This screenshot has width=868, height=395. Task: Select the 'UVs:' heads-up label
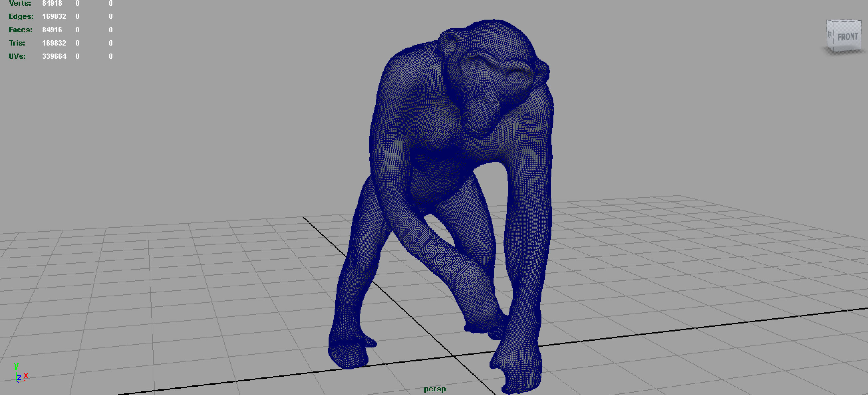17,56
